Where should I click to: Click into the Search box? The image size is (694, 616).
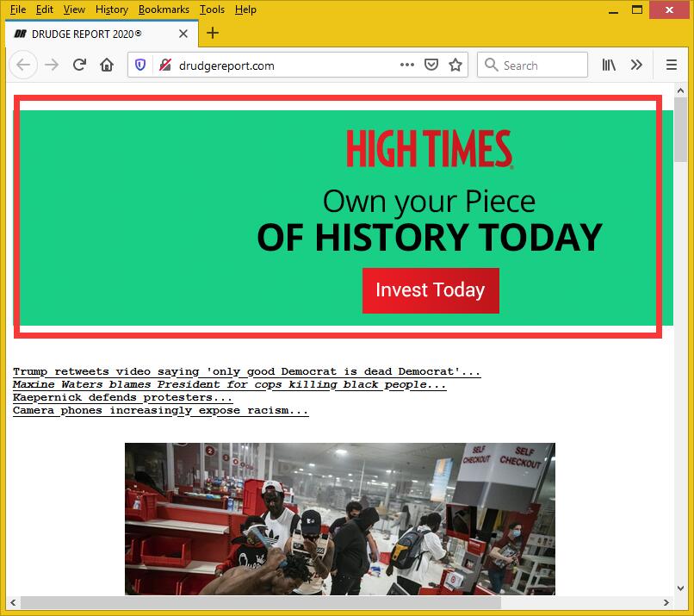[532, 65]
